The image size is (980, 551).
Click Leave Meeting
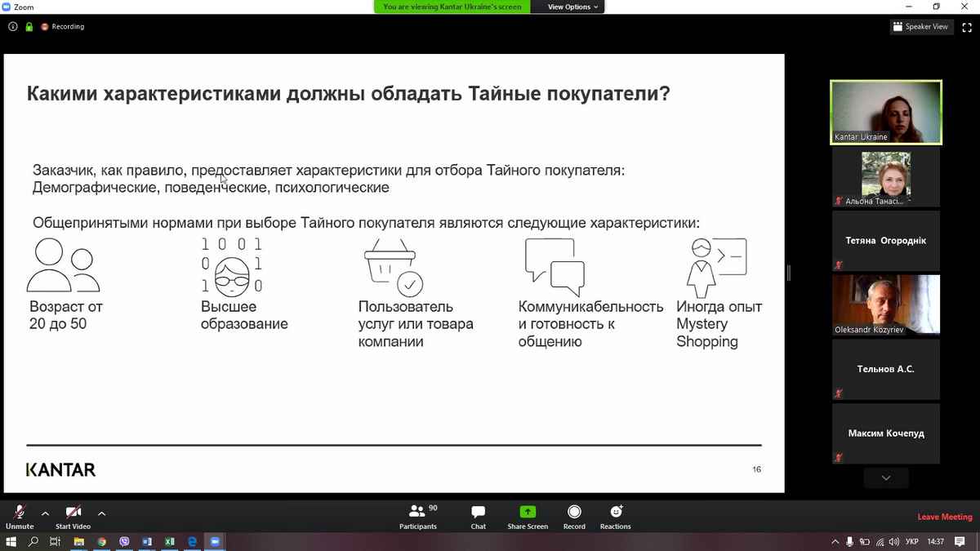(x=945, y=517)
